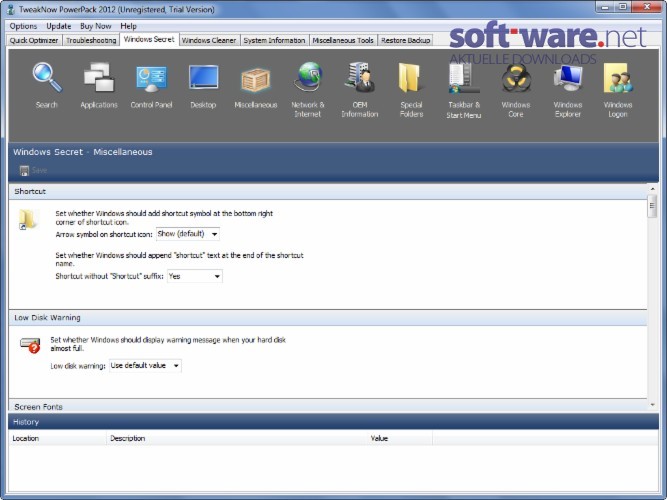Open the Update menu
The image size is (667, 500).
pos(59,26)
